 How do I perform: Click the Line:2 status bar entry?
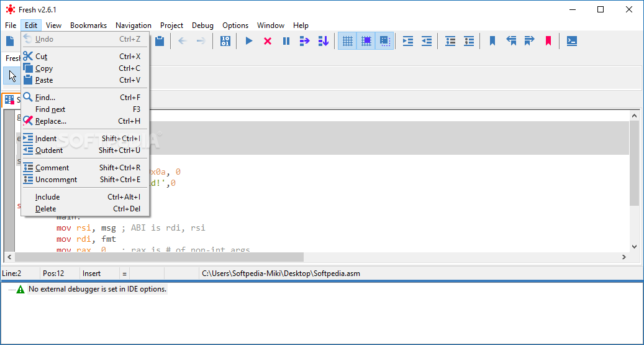(12, 274)
